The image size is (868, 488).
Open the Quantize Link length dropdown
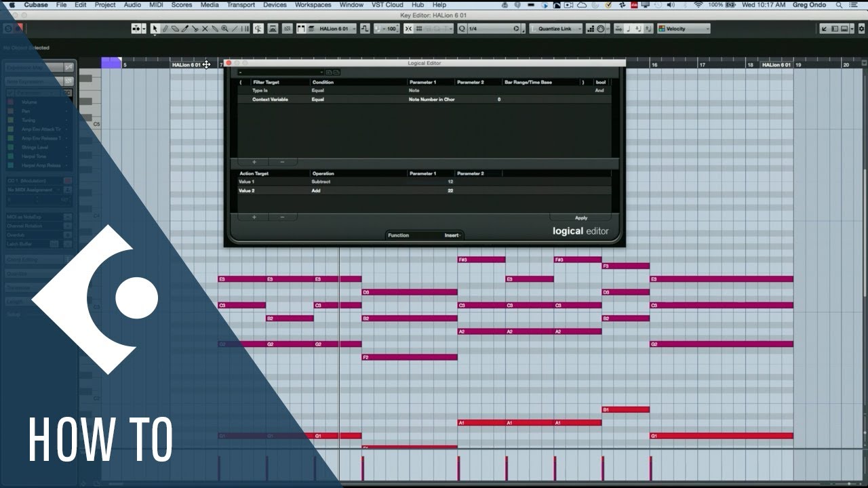pyautogui.click(x=556, y=28)
